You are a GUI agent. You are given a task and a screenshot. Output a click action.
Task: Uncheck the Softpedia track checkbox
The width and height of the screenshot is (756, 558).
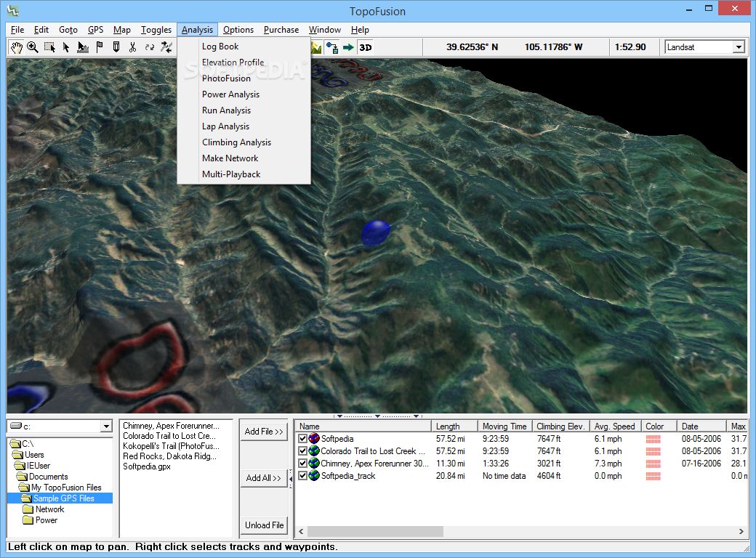tap(303, 439)
